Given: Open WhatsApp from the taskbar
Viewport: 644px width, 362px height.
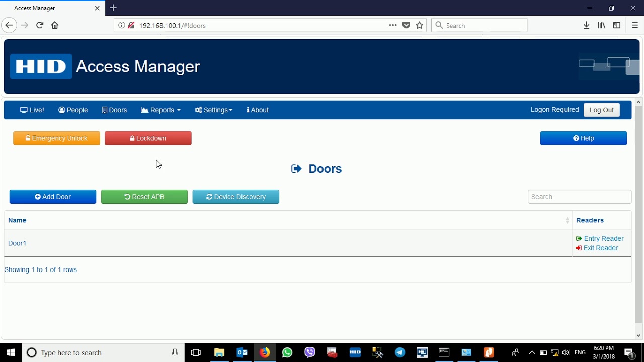Looking at the screenshot, I should (x=287, y=352).
